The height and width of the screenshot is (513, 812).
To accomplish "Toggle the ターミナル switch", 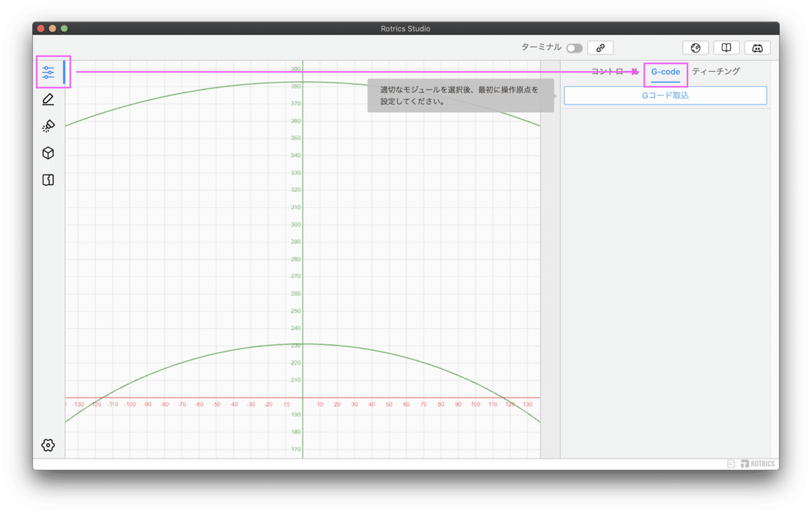I will [574, 49].
